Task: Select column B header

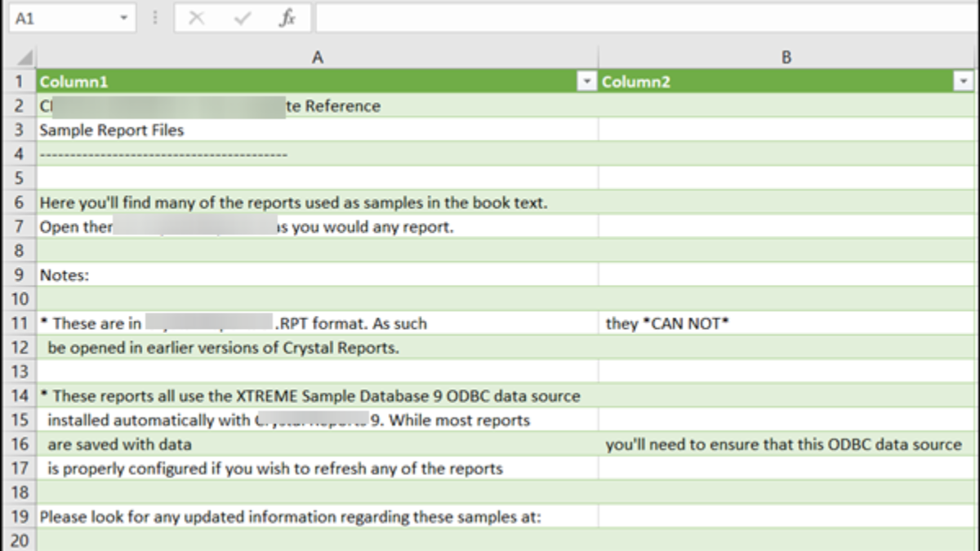Action: click(x=786, y=57)
